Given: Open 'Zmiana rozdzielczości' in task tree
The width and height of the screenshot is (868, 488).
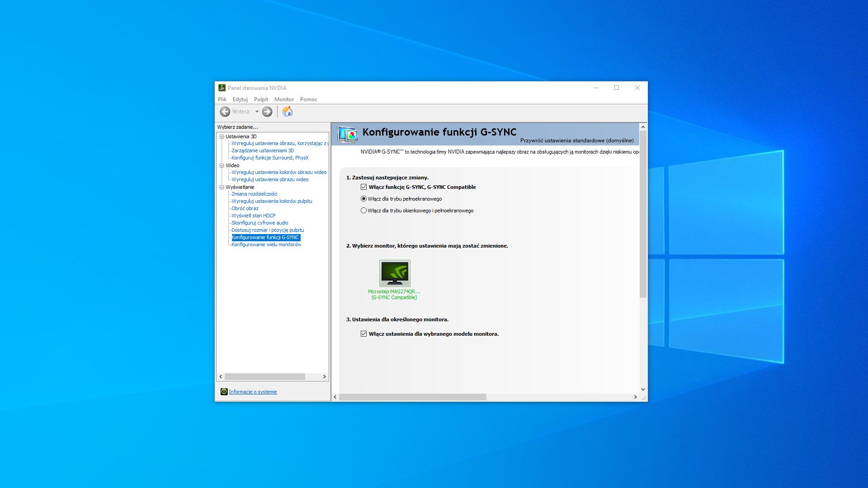Looking at the screenshot, I should (x=254, y=194).
